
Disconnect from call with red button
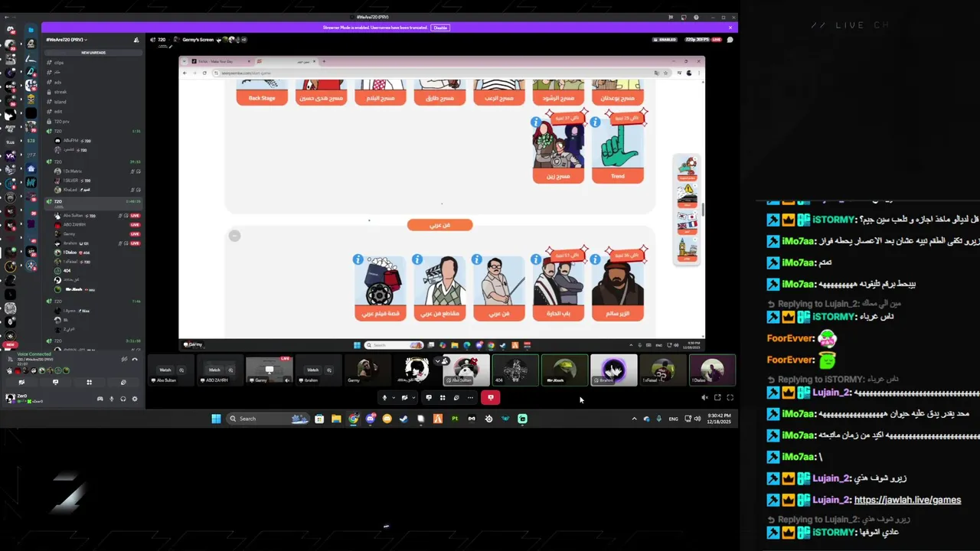pyautogui.click(x=491, y=398)
